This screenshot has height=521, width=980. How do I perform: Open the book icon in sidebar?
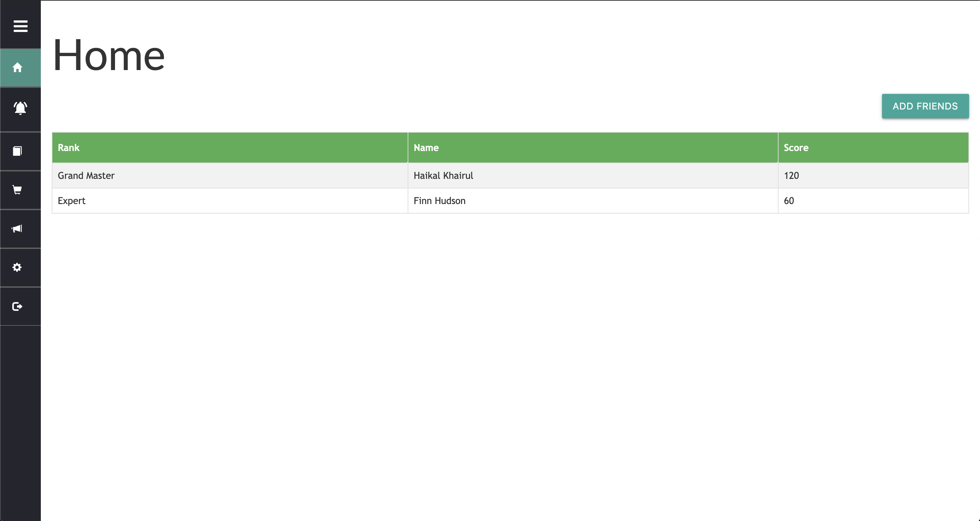coord(17,151)
